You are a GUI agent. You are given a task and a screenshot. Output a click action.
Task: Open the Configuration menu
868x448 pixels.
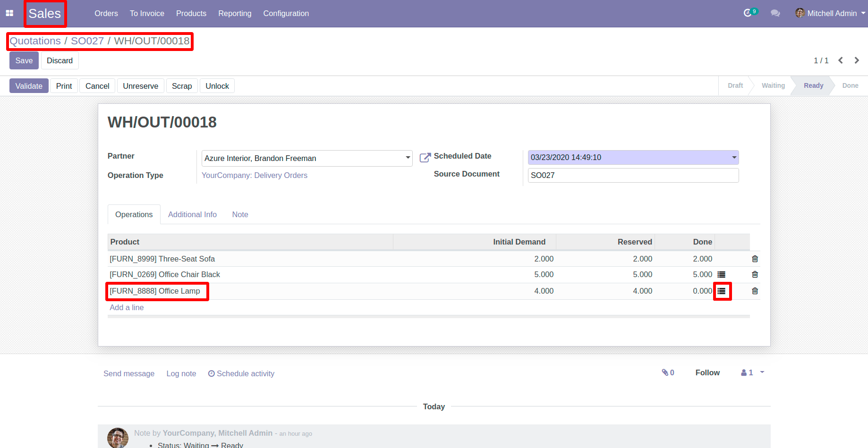point(286,13)
